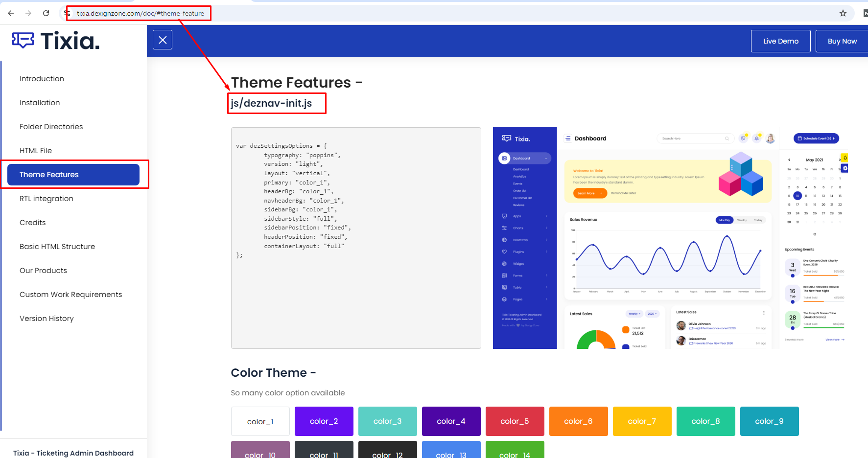The image size is (868, 458).
Task: Pick the color_2 purple swatch
Action: pyautogui.click(x=324, y=421)
